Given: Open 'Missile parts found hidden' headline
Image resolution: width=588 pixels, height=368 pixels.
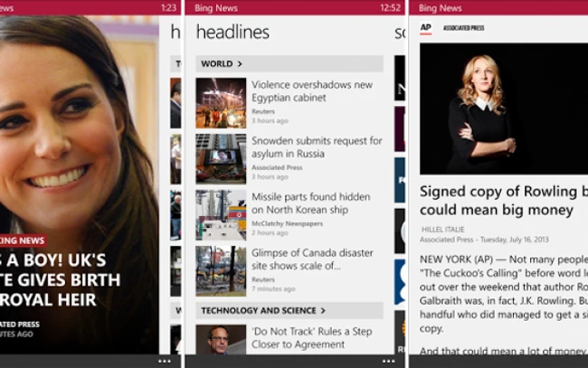Looking at the screenshot, I should [311, 203].
